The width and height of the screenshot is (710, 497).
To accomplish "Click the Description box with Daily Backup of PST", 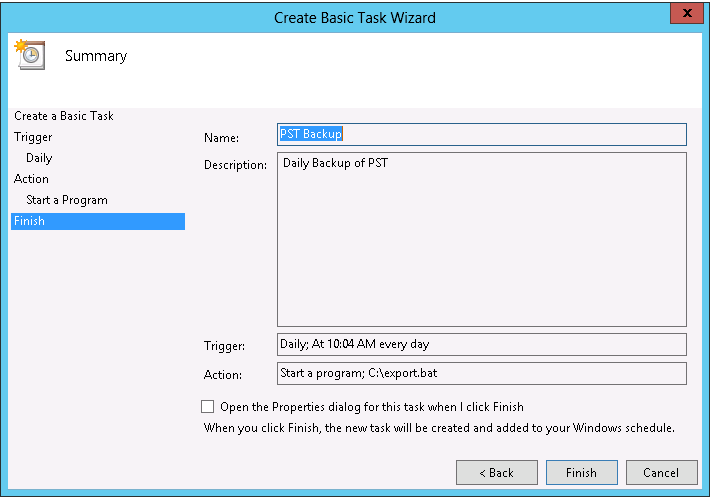I will [482, 239].
